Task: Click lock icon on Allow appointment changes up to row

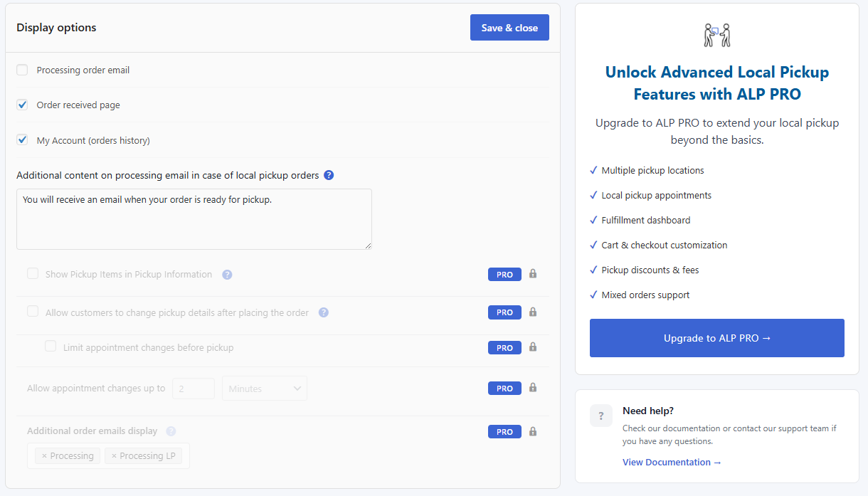Action: tap(533, 388)
